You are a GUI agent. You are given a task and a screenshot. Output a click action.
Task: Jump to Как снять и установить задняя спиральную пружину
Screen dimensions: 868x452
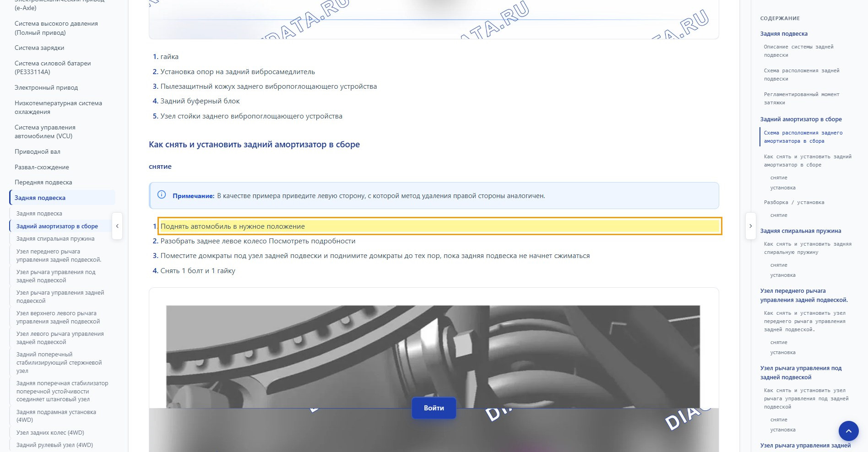[808, 248]
